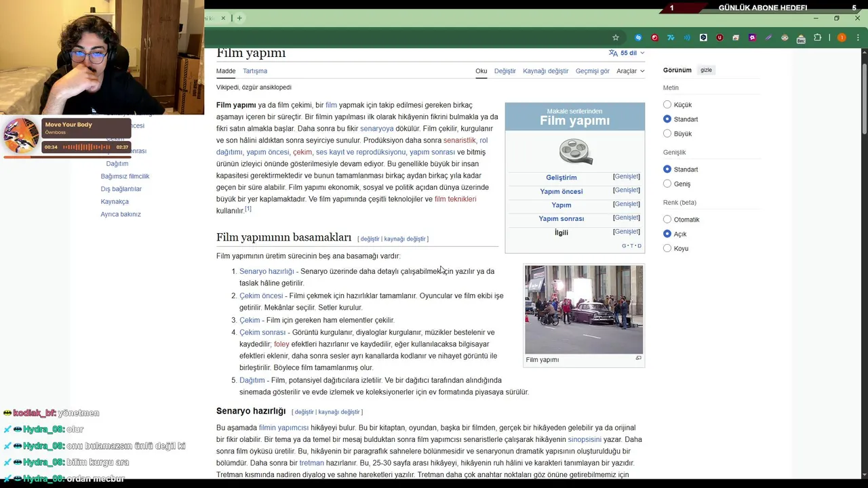Open the film teknikleri link
868x488 pixels.
pyautogui.click(x=455, y=199)
